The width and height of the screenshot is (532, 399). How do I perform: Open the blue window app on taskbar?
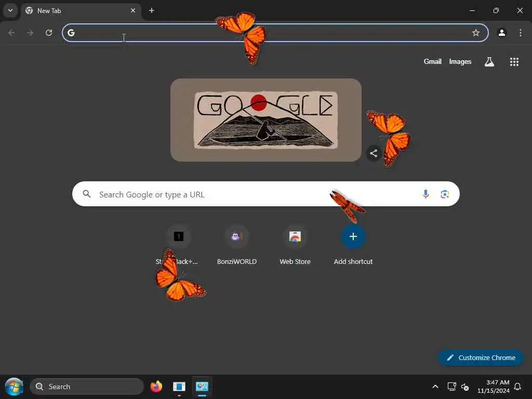(179, 387)
